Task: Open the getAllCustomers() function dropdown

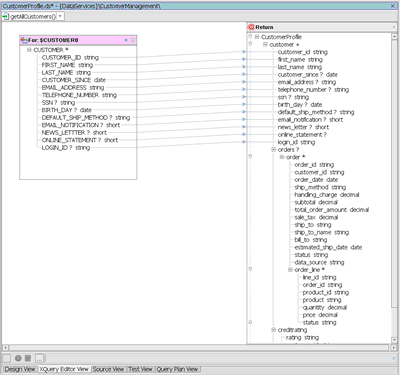Action: click(x=60, y=16)
